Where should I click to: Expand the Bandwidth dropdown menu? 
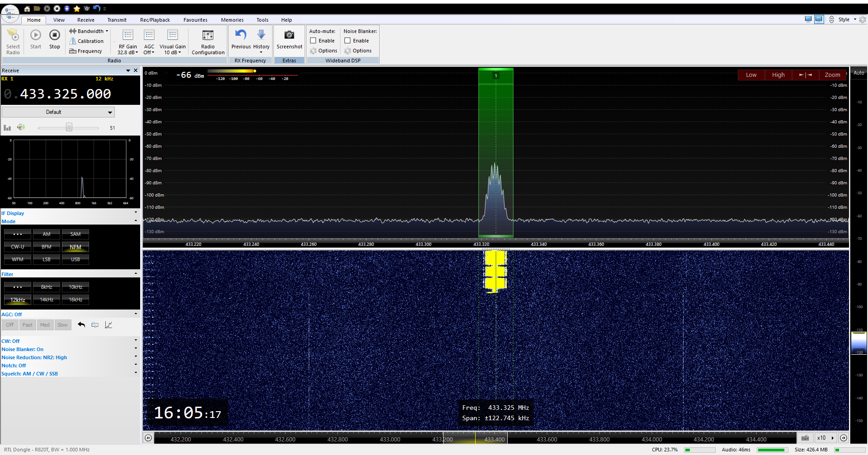click(89, 31)
